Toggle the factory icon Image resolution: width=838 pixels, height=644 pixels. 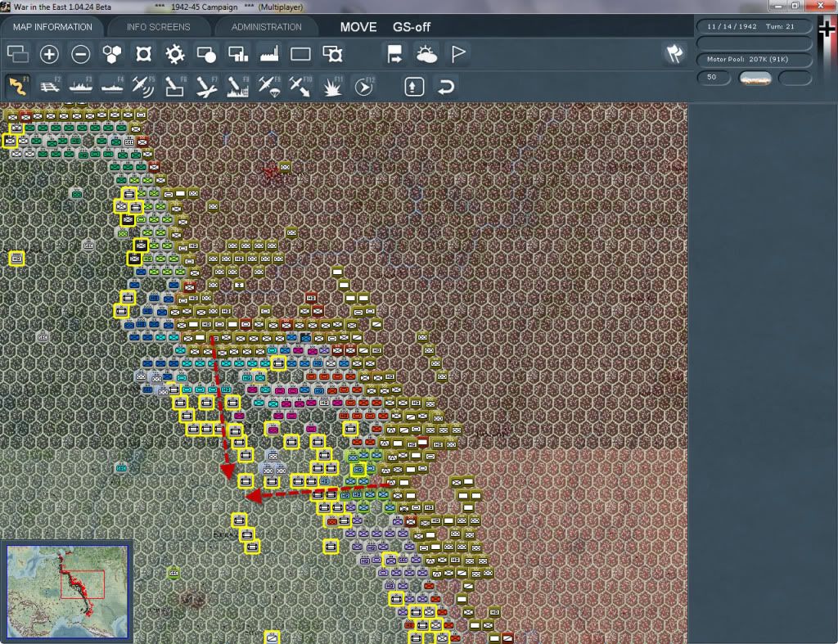[269, 54]
